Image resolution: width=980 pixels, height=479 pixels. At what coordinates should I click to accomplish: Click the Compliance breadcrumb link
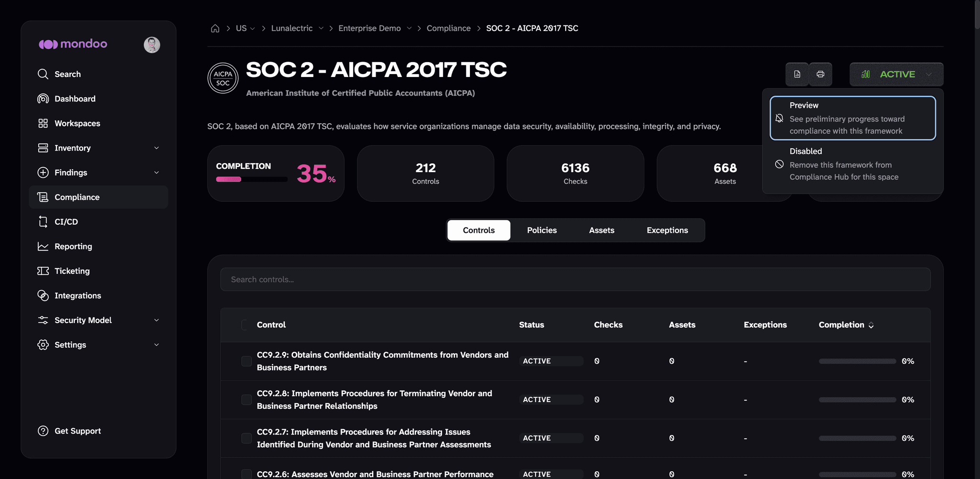[x=448, y=28]
